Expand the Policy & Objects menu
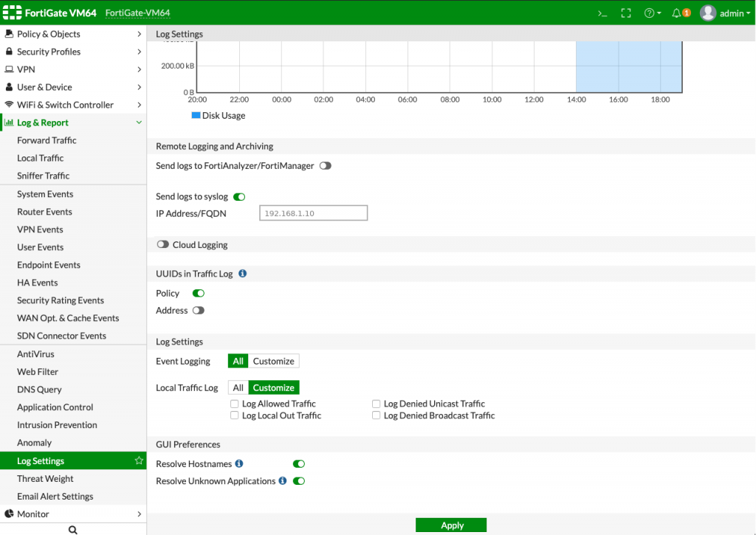Screen dimensions: 756x535 [x=72, y=34]
